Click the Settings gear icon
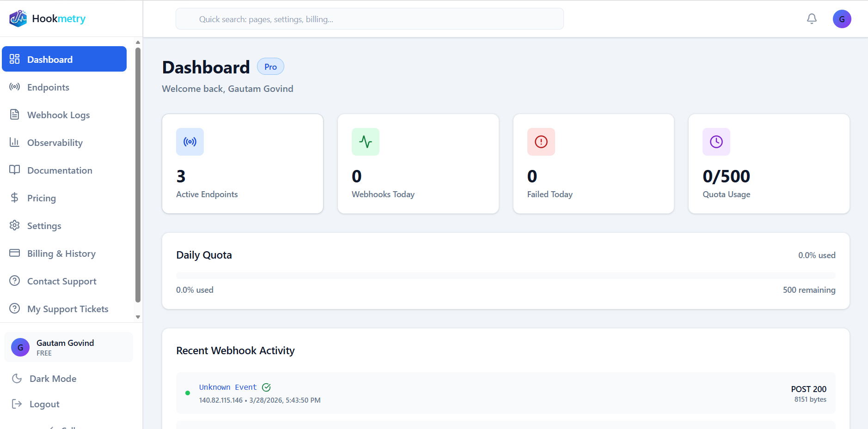The height and width of the screenshot is (429, 868). tap(15, 225)
